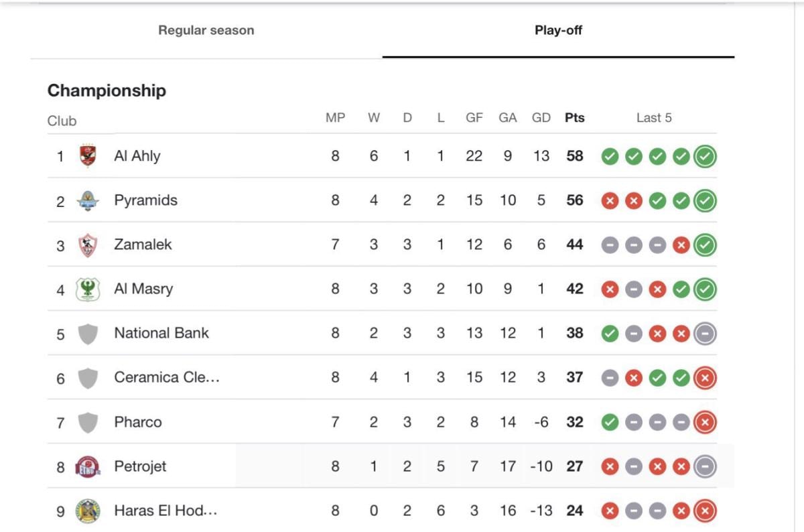Select the Play-off tab
The image size is (804, 532).
coord(558,30)
